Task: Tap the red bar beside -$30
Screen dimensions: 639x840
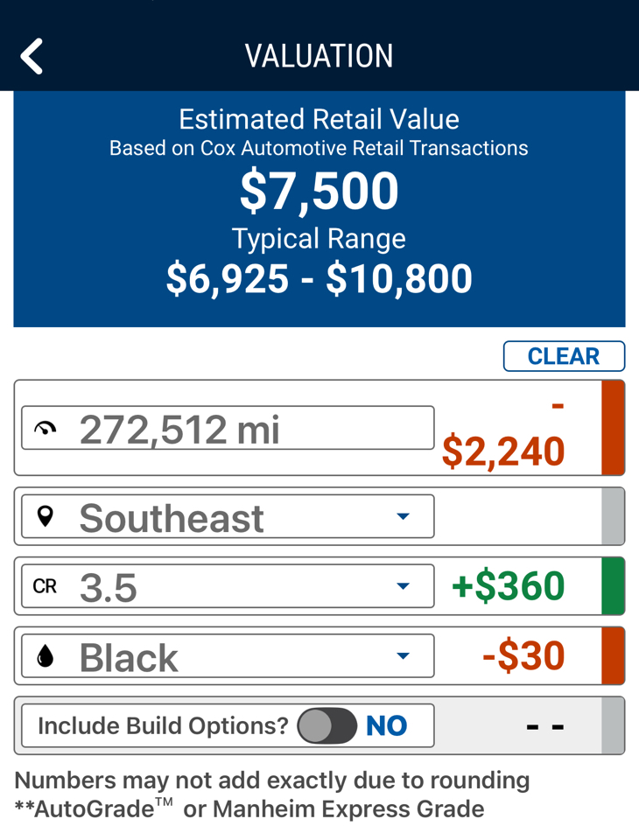Action: pyautogui.click(x=613, y=656)
